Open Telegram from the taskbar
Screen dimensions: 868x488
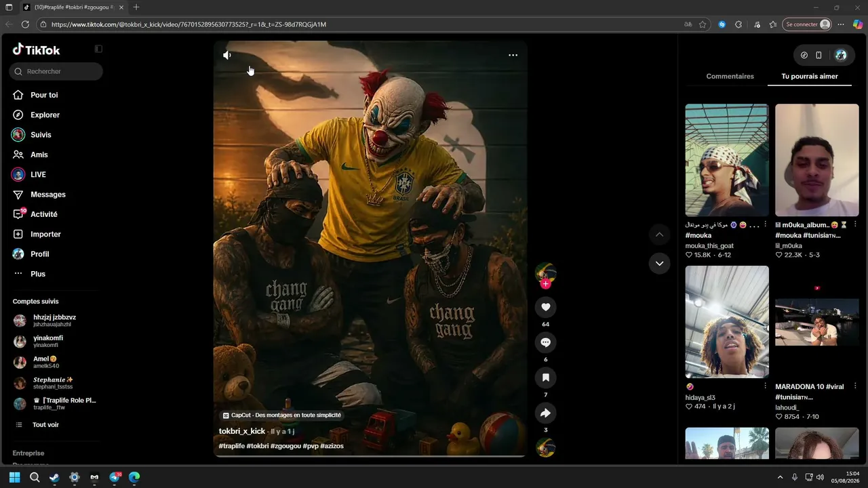click(x=115, y=477)
